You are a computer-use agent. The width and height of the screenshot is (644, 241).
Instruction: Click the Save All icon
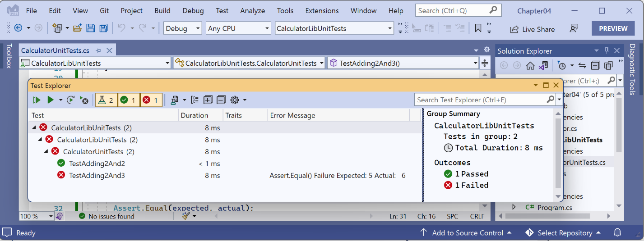pyautogui.click(x=103, y=28)
